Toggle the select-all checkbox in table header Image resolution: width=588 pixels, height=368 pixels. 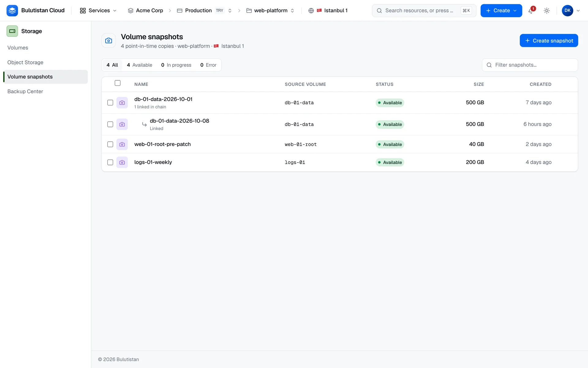tap(118, 83)
